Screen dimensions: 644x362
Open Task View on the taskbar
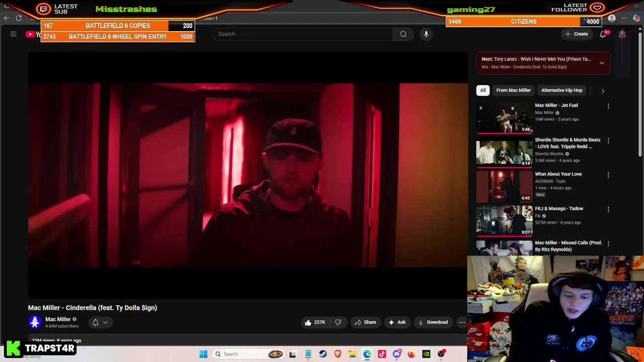point(292,354)
